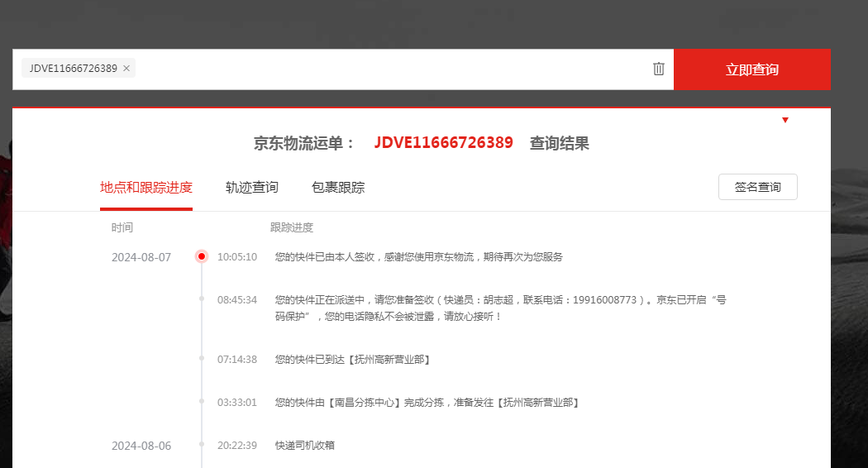
Task: Click the 20:22:39 快递司机收箱 entry
Action: tap(305, 446)
